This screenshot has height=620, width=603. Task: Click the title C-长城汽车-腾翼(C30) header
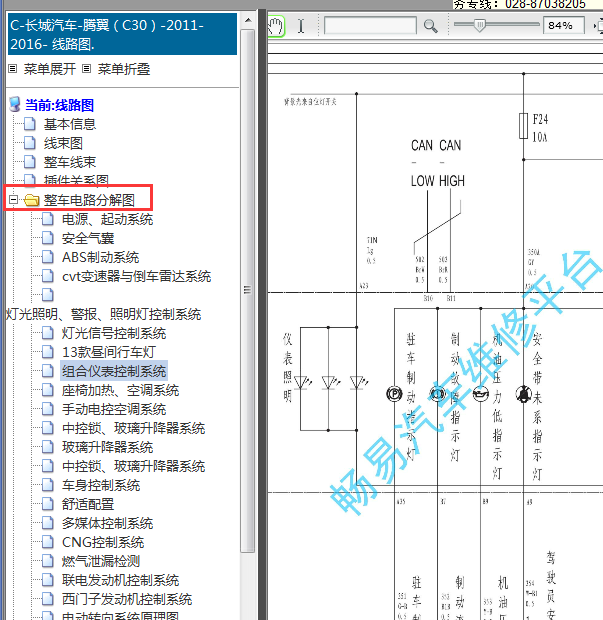coord(122,34)
